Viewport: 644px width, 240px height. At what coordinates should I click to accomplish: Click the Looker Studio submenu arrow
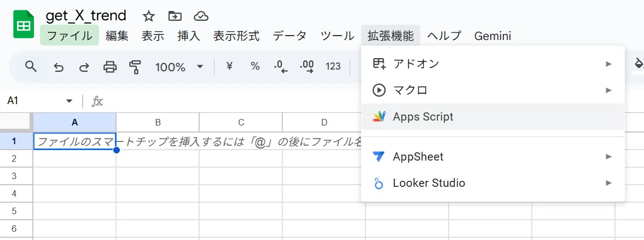[x=608, y=183]
